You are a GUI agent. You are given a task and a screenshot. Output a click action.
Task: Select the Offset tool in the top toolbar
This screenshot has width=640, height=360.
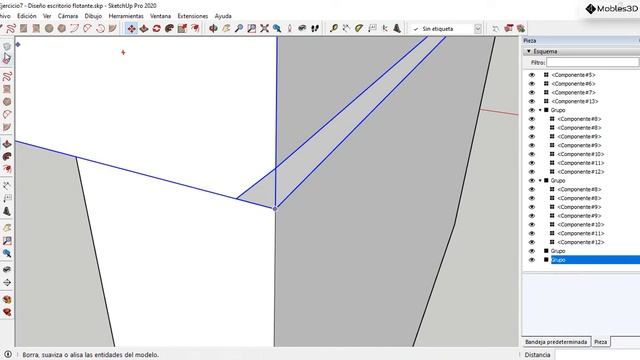(x=195, y=29)
